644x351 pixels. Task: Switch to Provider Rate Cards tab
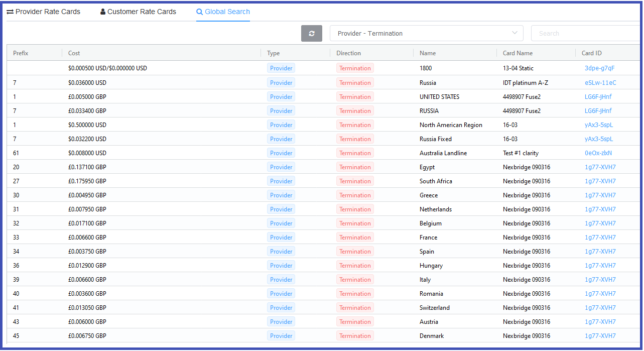[x=43, y=12]
